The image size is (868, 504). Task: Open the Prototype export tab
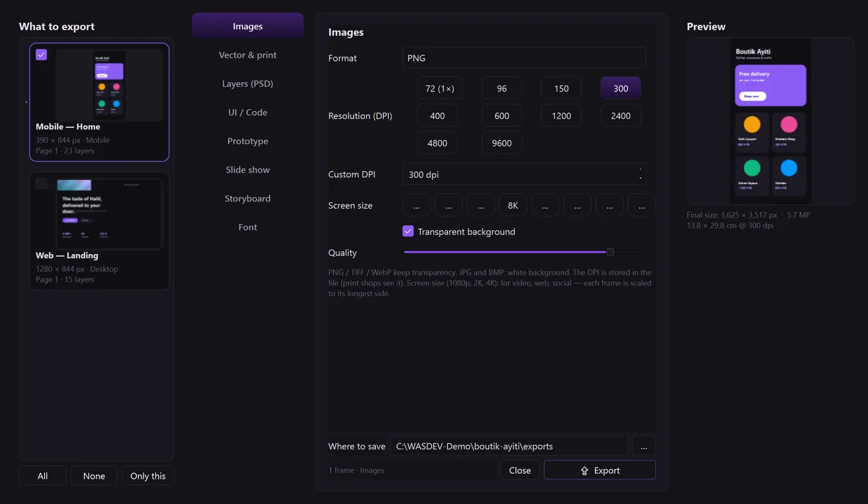(248, 141)
